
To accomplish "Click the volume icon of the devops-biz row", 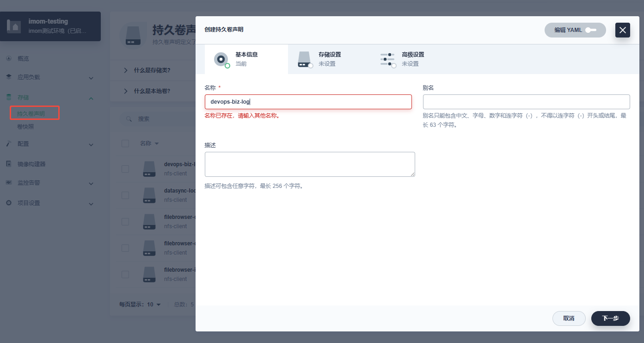I will pos(149,169).
